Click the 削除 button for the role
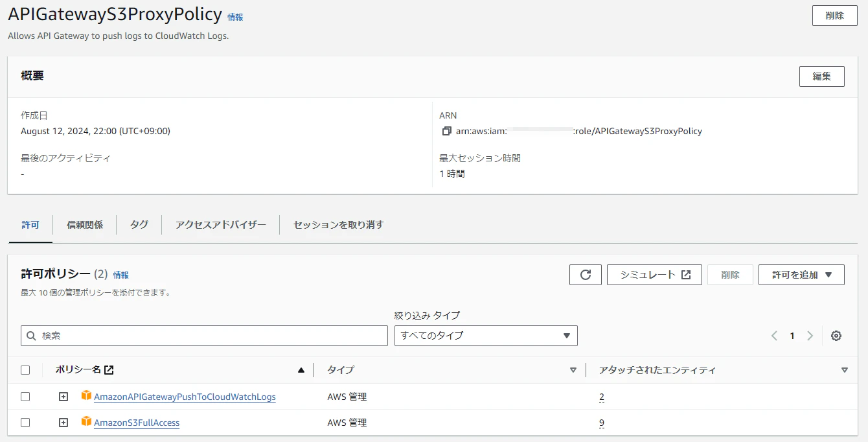 tap(835, 16)
